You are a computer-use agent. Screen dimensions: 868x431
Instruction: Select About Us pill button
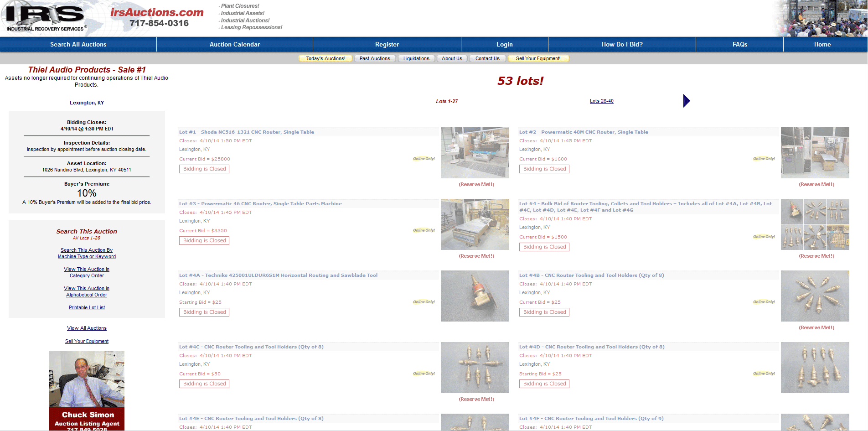click(452, 58)
